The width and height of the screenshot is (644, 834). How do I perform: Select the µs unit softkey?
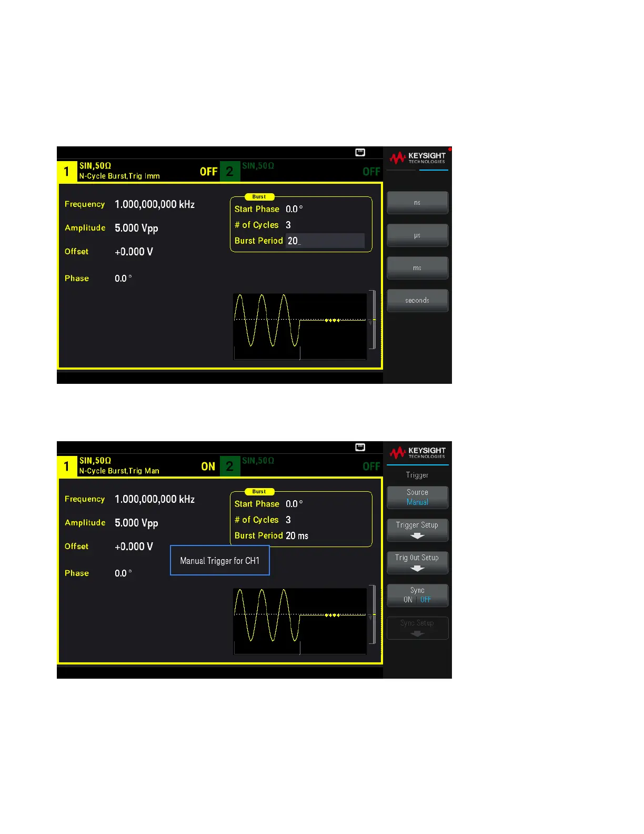tap(417, 235)
